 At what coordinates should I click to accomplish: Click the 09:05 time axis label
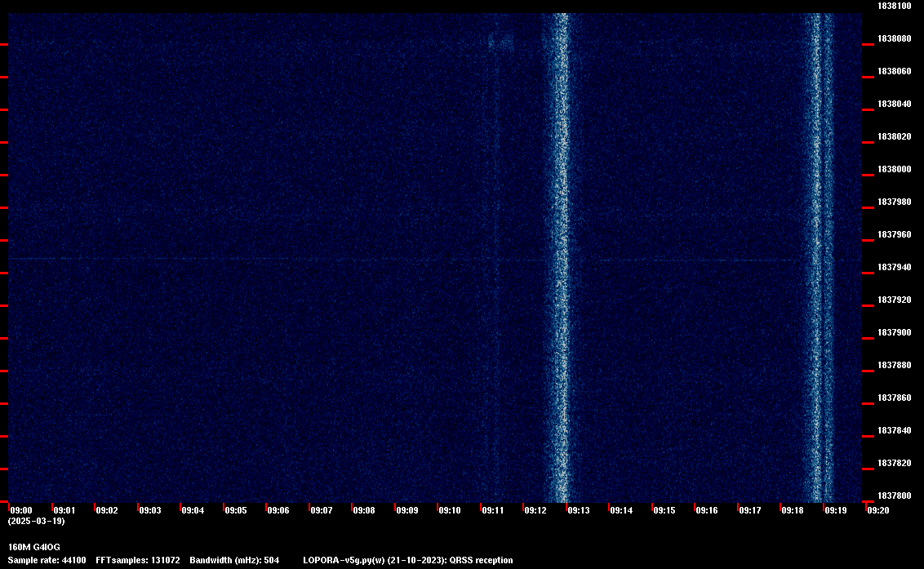point(236,510)
